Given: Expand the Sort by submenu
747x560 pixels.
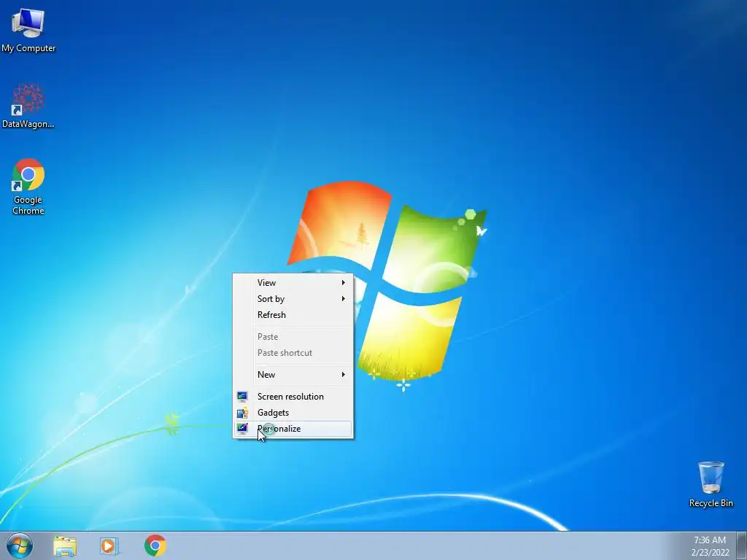Looking at the screenshot, I should coord(293,299).
